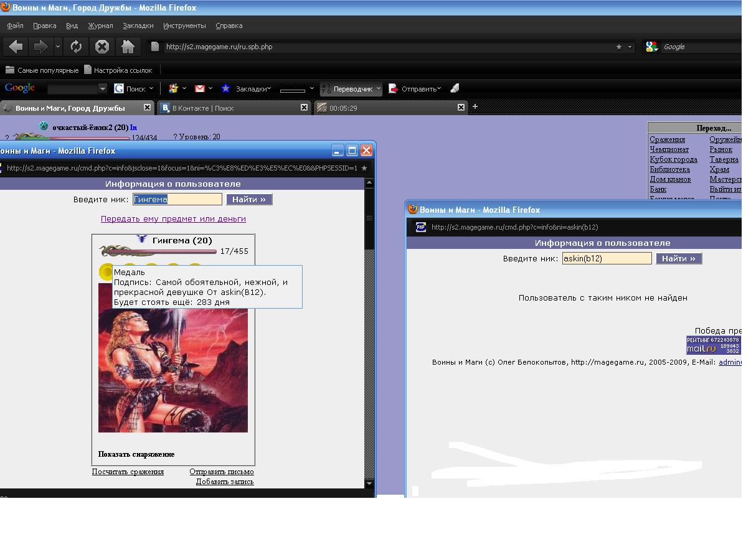
Task: Open the Закладки star on Google Toolbar
Action: click(246, 88)
